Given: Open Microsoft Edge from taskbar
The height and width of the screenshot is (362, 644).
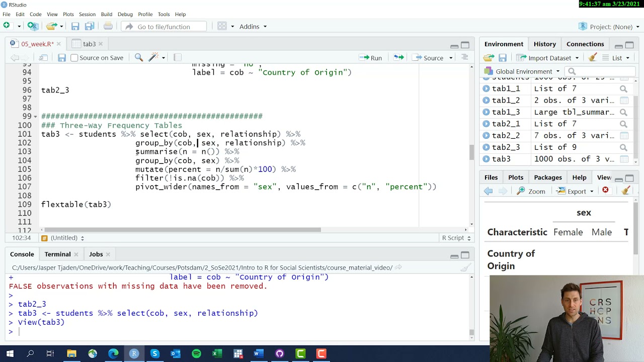Looking at the screenshot, I should point(113,354).
